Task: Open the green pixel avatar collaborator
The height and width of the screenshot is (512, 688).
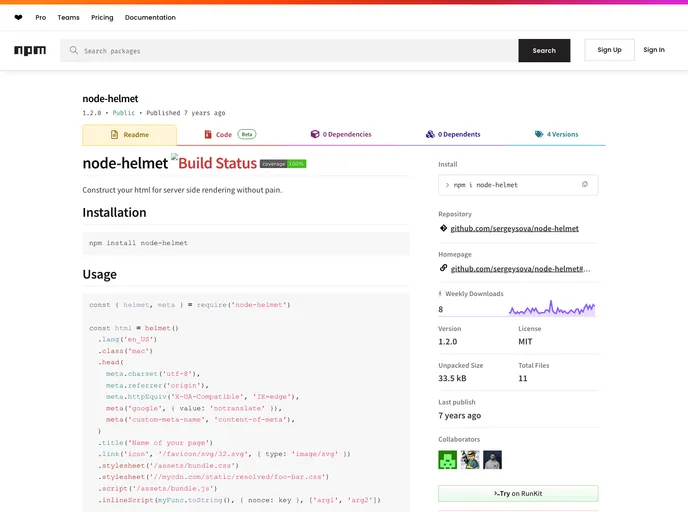Action: 447,460
